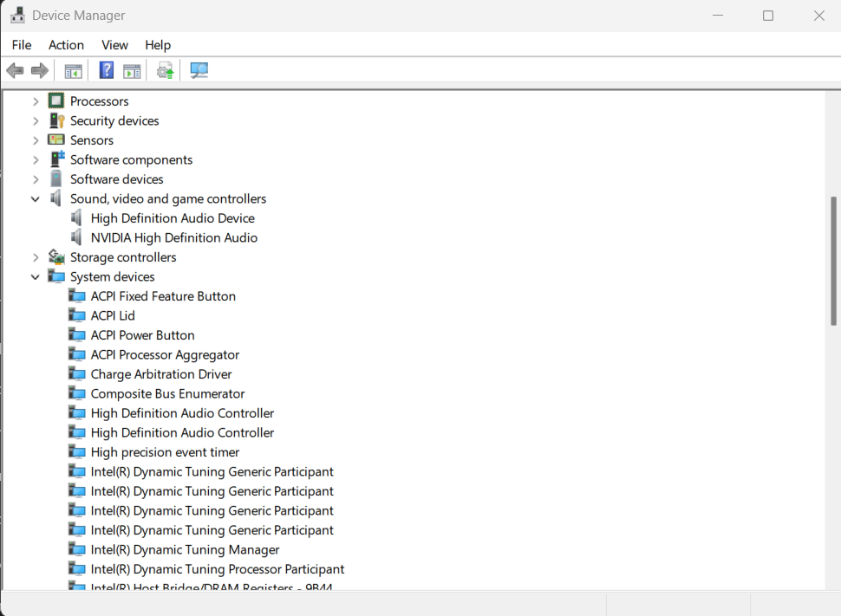Click Show/Hide Action Pane toolbar icon
The height and width of the screenshot is (616, 841).
point(132,71)
